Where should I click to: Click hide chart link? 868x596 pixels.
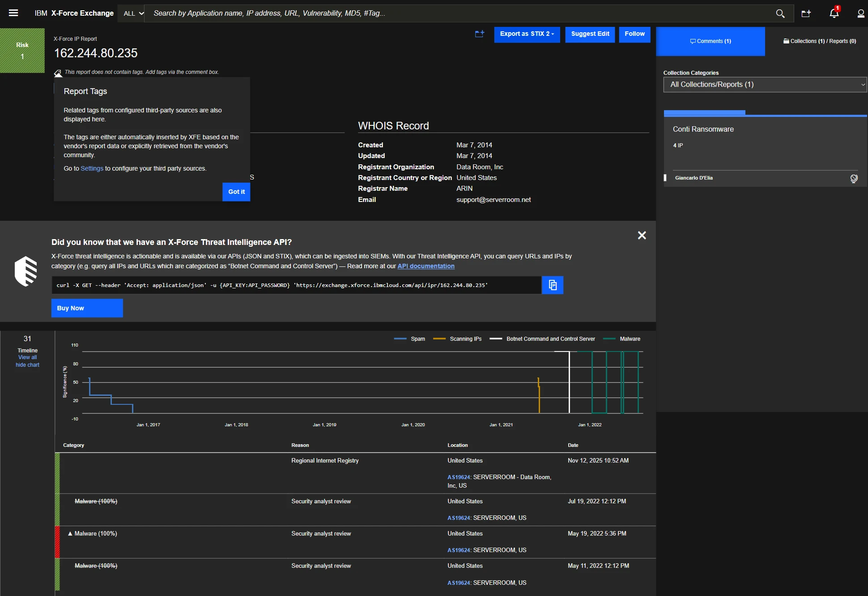(x=27, y=365)
